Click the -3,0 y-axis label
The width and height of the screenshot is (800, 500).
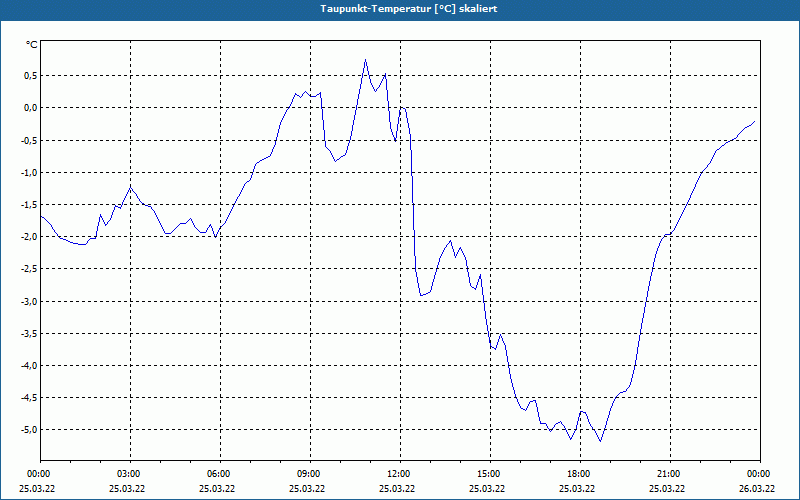(x=29, y=302)
